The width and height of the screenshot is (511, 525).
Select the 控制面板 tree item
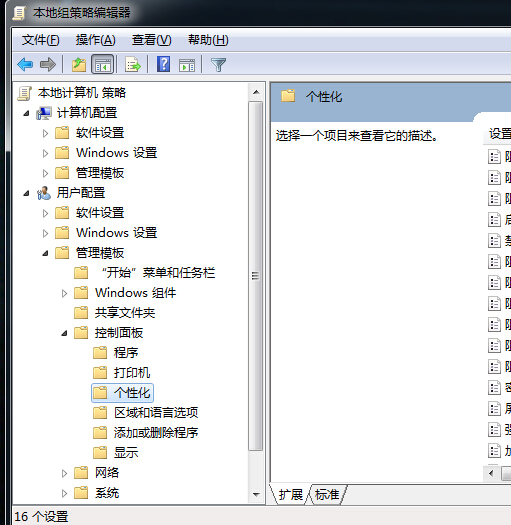[x=119, y=333]
